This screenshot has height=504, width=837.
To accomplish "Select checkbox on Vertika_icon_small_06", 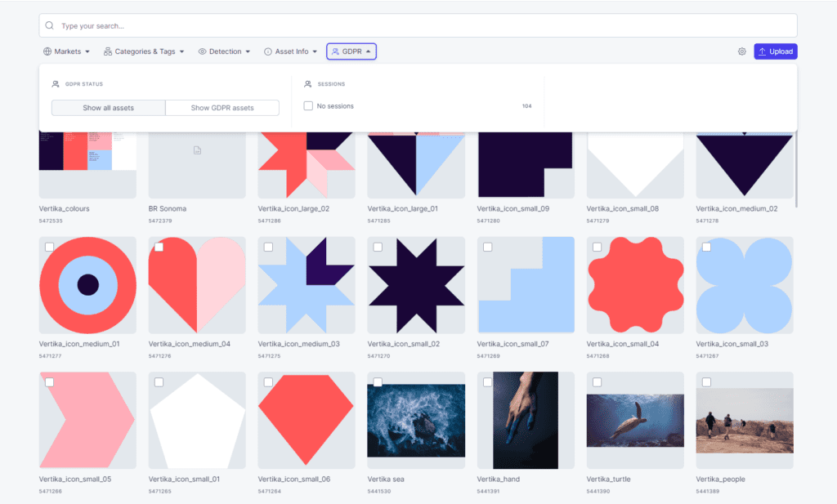I will click(x=268, y=381).
